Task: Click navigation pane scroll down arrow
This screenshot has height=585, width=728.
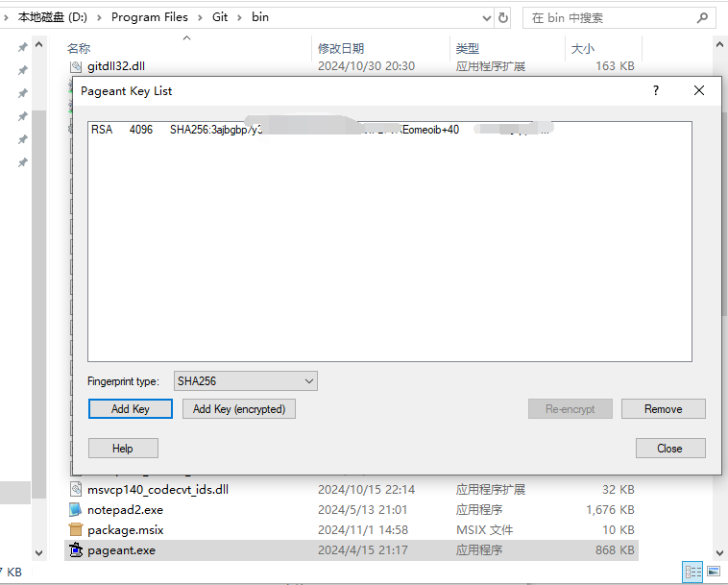Action: [x=39, y=553]
